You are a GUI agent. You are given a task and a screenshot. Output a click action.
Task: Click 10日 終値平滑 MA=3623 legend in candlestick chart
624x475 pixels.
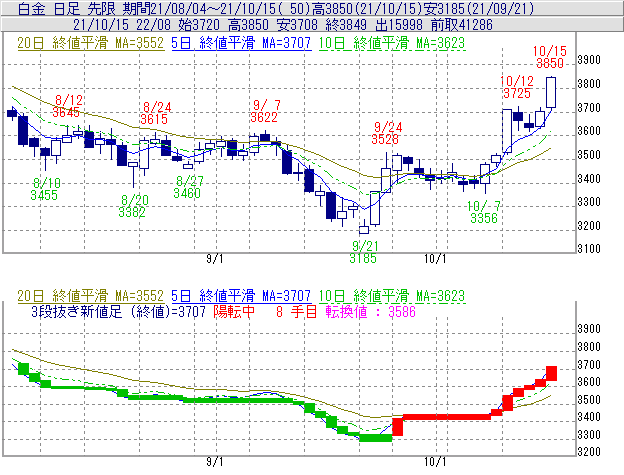coord(392,43)
